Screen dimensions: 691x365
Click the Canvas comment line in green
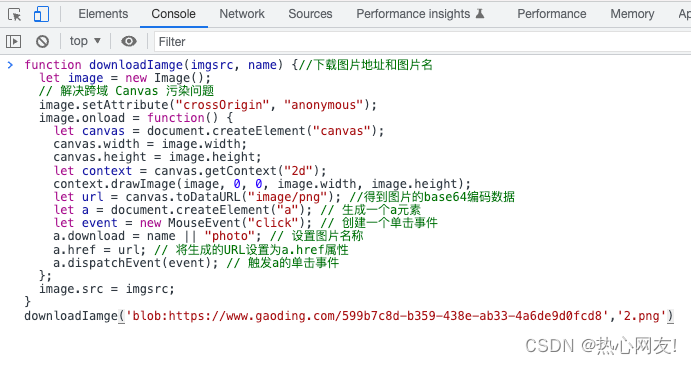pyautogui.click(x=126, y=91)
